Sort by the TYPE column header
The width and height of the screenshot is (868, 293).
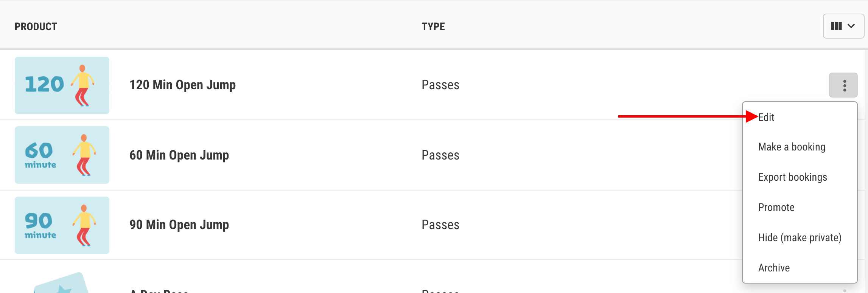(x=433, y=26)
